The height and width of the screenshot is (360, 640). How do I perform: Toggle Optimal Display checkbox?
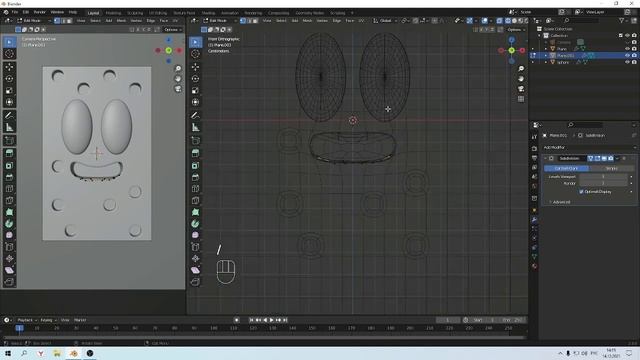[x=581, y=191]
